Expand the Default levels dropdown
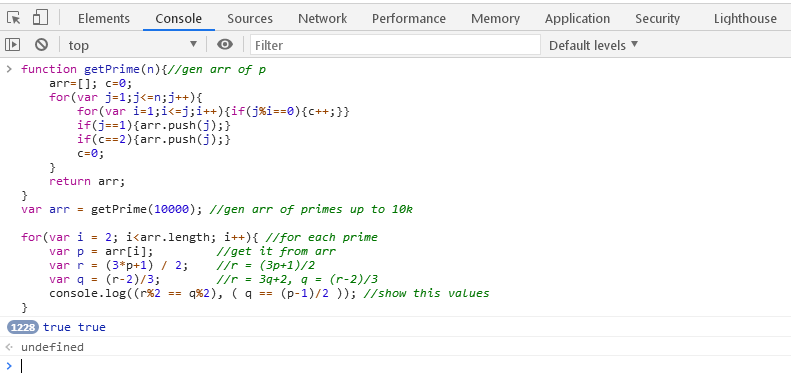This screenshot has width=791, height=385. coord(594,45)
